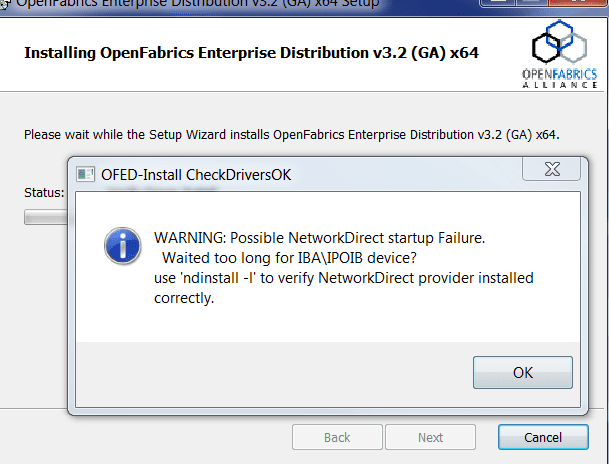609x464 pixels.
Task: Click the setup window's top-left title icon
Action: pos(4,3)
